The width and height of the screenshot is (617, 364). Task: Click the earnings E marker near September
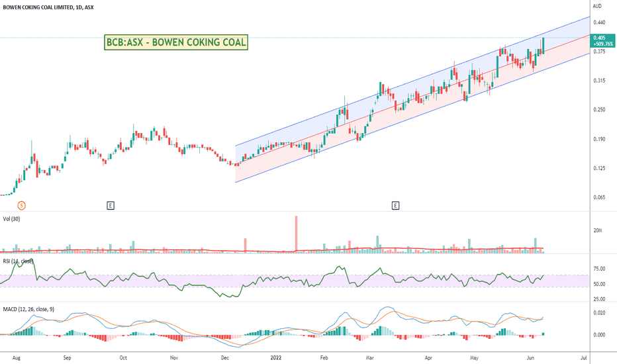pyautogui.click(x=111, y=205)
